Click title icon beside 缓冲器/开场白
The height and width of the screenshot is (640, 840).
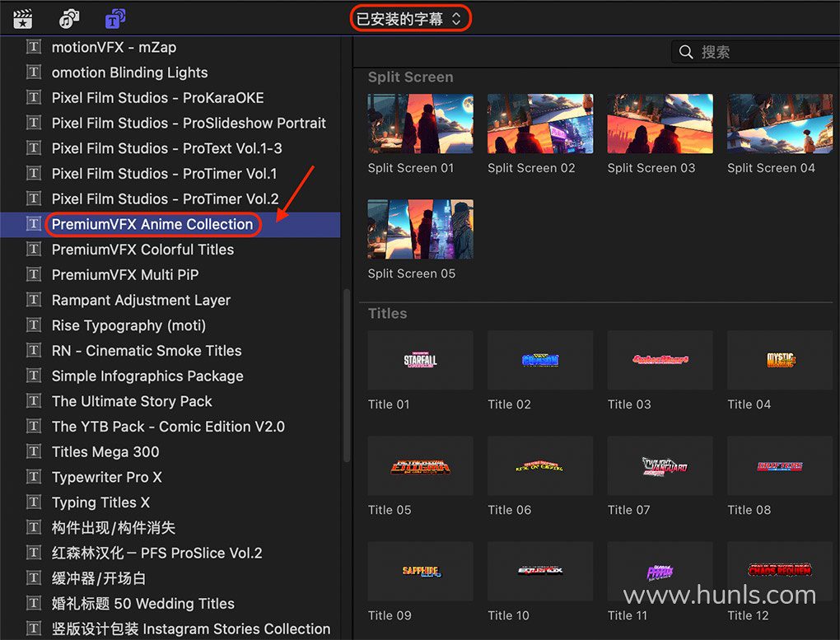tap(34, 578)
